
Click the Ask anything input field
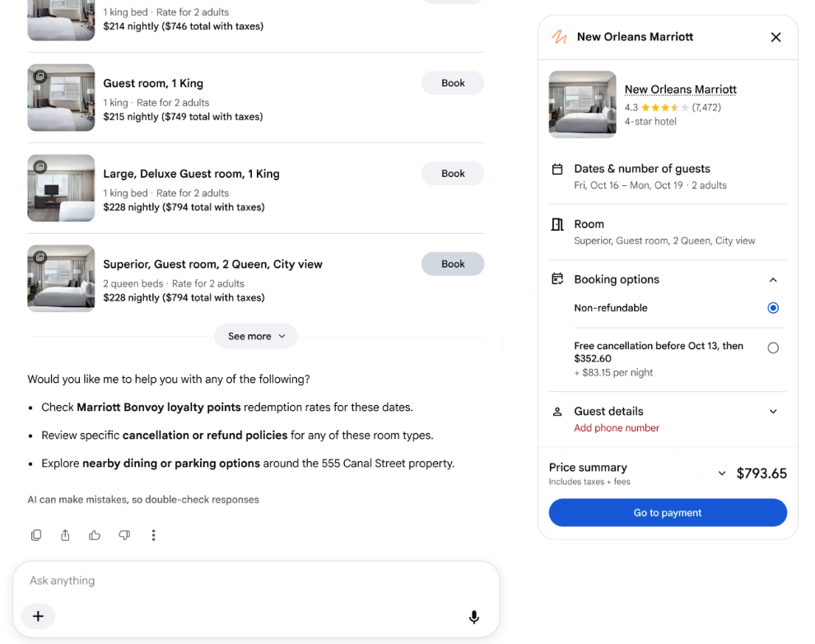256,581
